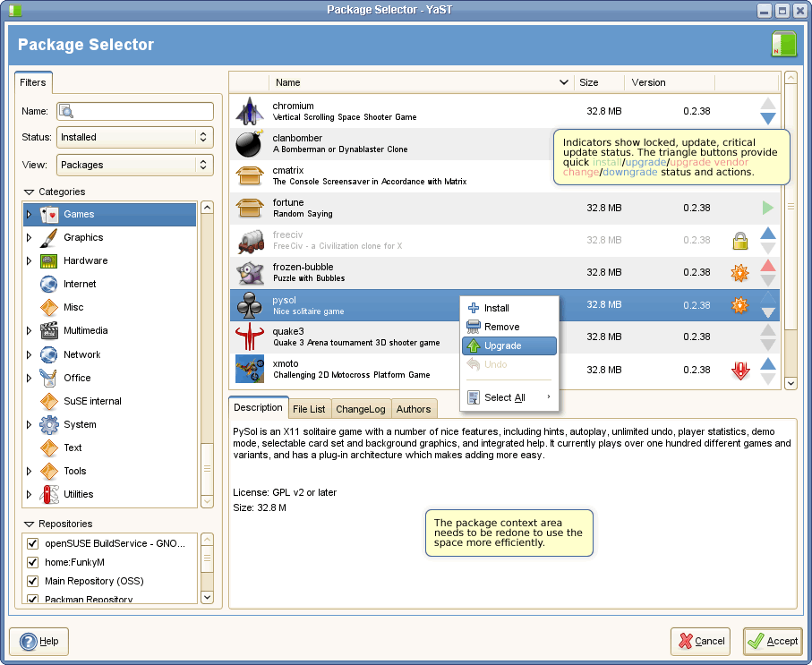Choose Install from the context menu

[509, 308]
